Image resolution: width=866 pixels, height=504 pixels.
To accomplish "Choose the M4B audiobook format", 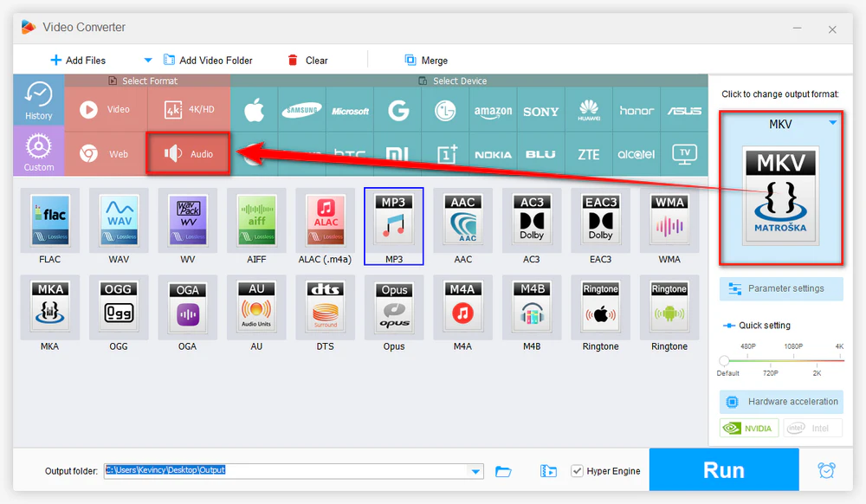I will click(532, 307).
